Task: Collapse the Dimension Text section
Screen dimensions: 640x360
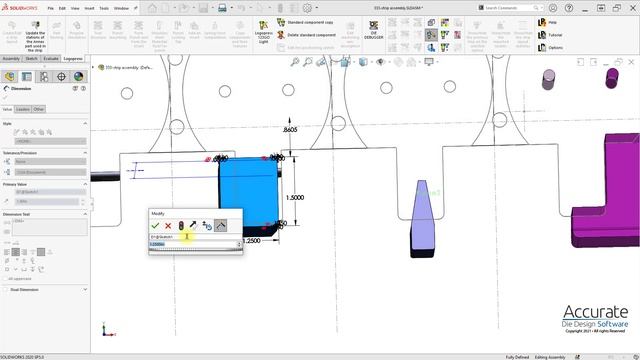Action: 85,214
